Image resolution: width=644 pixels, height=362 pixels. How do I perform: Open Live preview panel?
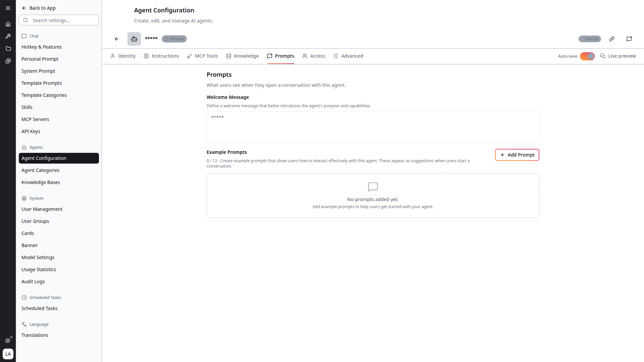click(x=618, y=56)
